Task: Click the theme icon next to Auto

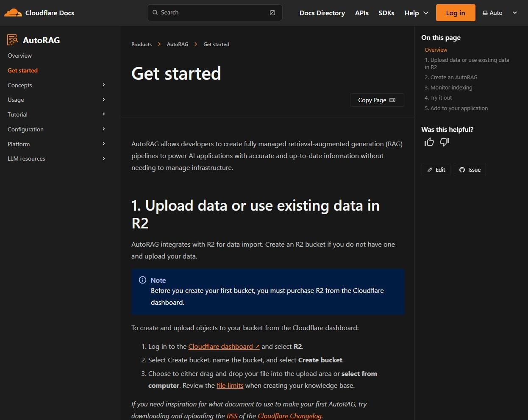Action: click(484, 13)
